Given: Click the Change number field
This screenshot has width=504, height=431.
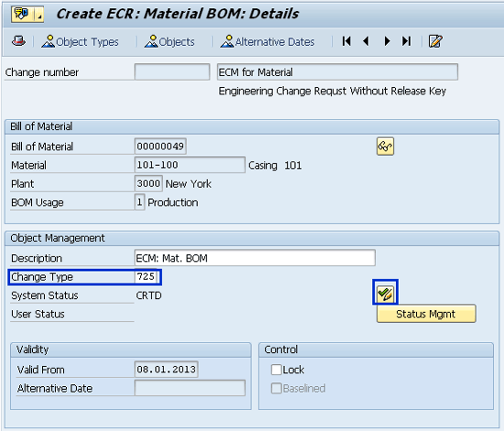Looking at the screenshot, I should (x=172, y=72).
